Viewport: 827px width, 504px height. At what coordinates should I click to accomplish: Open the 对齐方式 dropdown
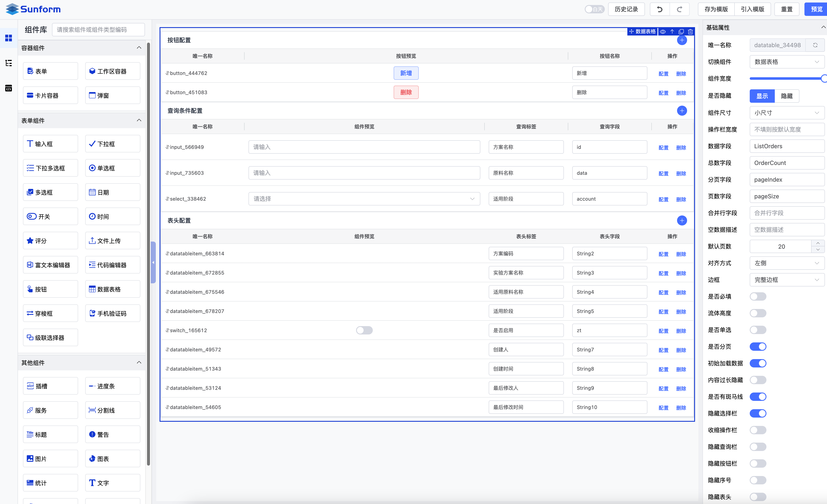tap(787, 263)
